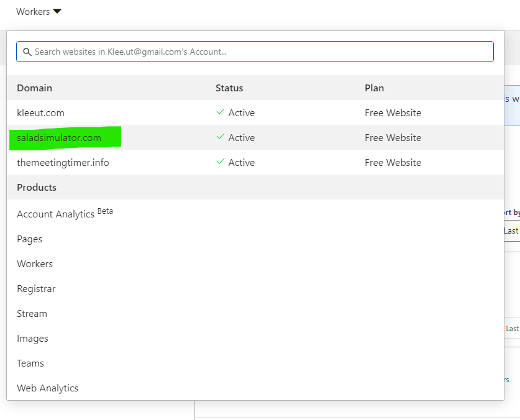Open the Images product
This screenshot has height=420, width=520.
(32, 339)
